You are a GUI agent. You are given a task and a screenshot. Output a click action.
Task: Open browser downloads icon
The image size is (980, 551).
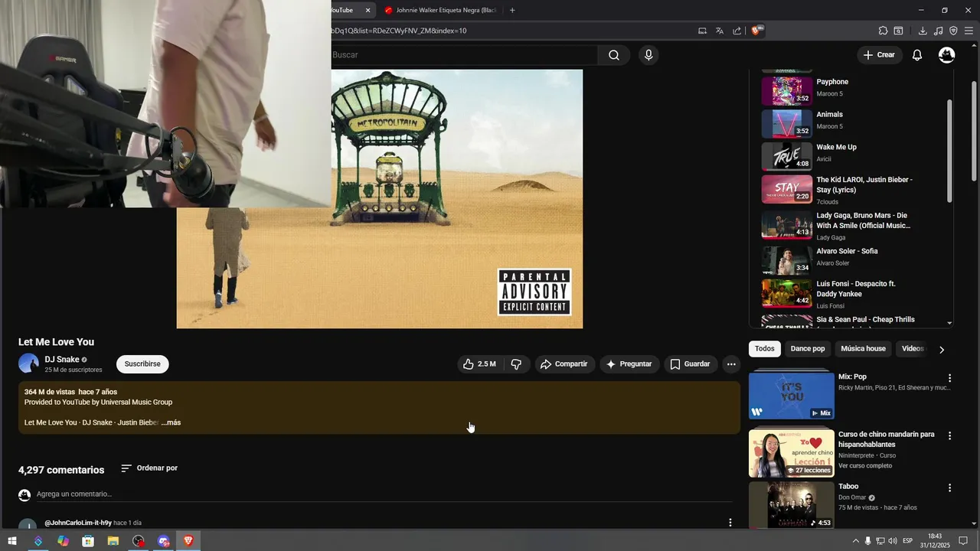pos(923,31)
